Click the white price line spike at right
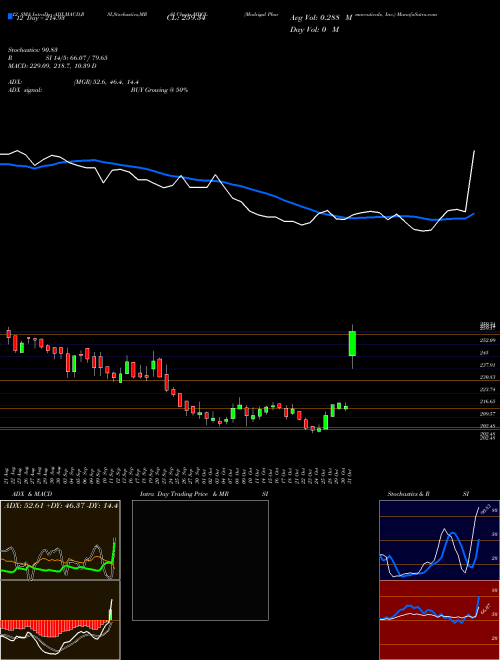The height and width of the screenshot is (660, 500). 470,181
